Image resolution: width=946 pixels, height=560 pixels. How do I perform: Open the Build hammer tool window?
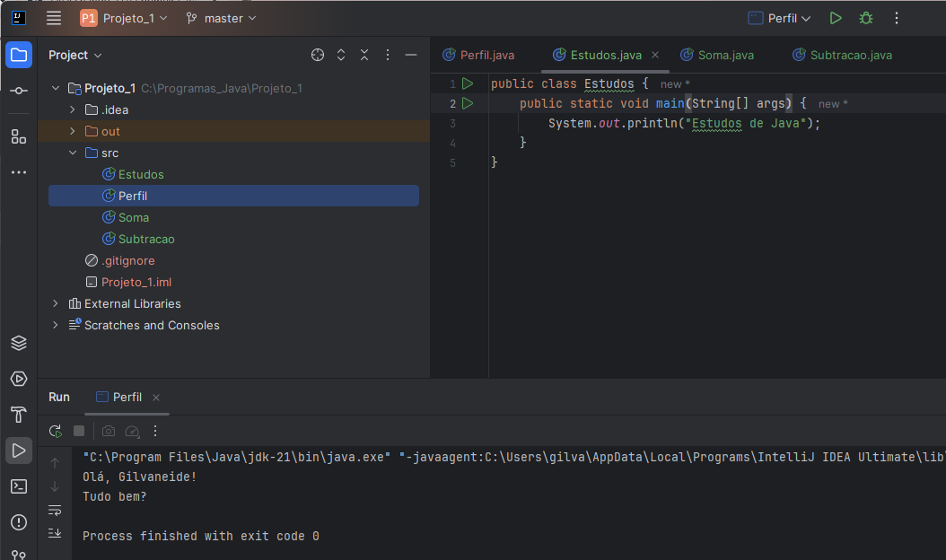click(x=19, y=415)
